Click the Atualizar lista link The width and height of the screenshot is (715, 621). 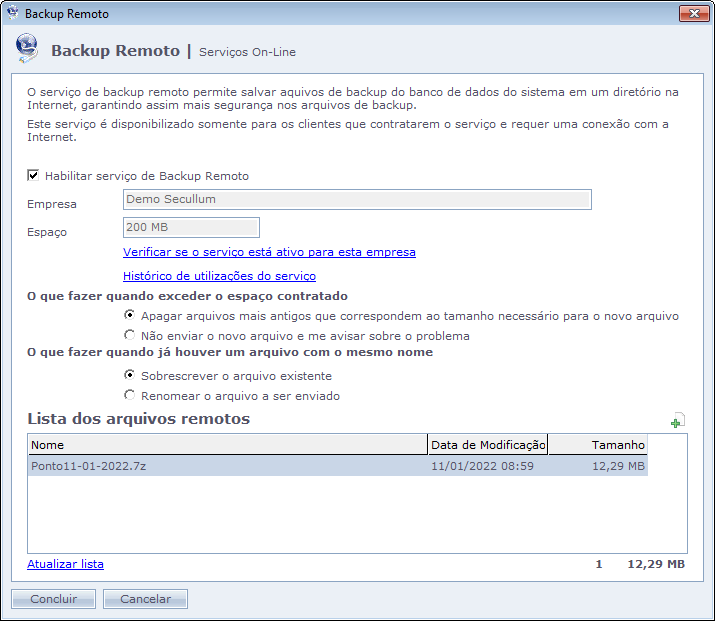65,564
